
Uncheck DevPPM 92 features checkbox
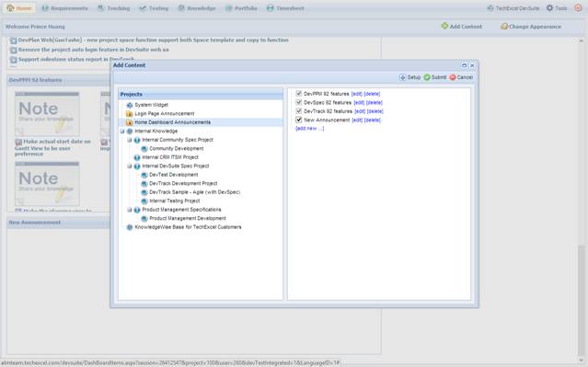point(298,93)
